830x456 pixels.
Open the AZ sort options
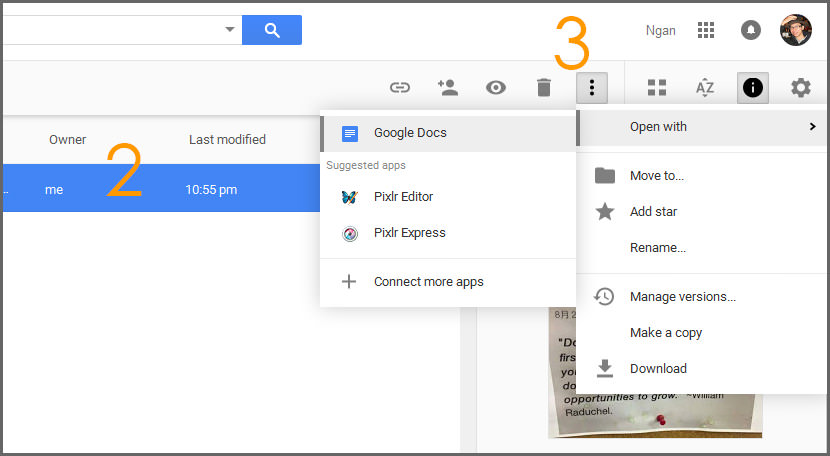click(x=705, y=87)
